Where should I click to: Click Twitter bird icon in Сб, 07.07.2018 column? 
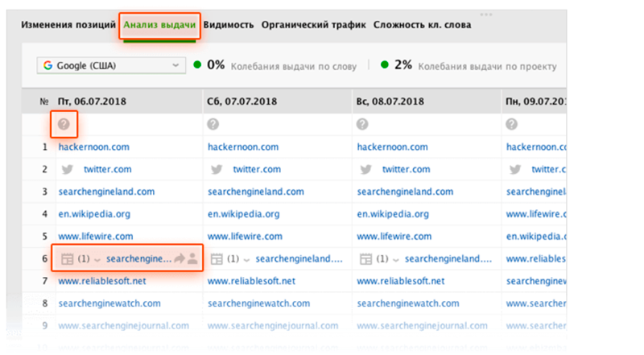coord(217,169)
